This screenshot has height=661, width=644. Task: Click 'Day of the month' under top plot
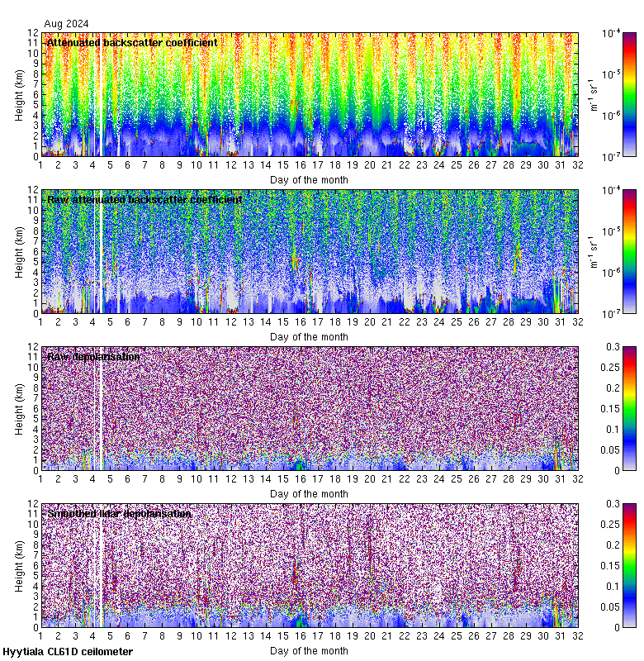[310, 179]
